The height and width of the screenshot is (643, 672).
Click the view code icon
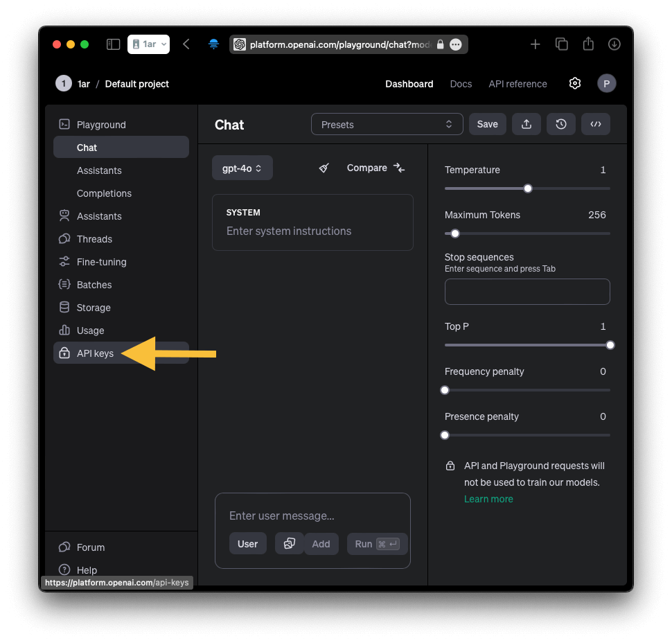596,124
